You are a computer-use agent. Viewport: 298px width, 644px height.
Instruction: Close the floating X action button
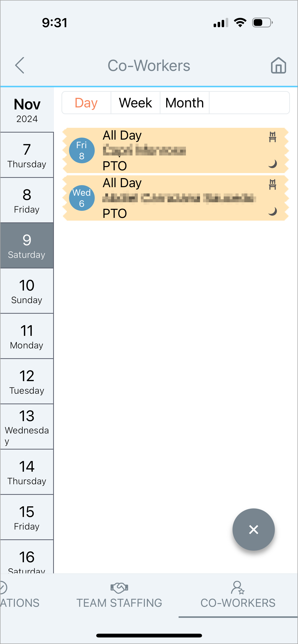[253, 529]
